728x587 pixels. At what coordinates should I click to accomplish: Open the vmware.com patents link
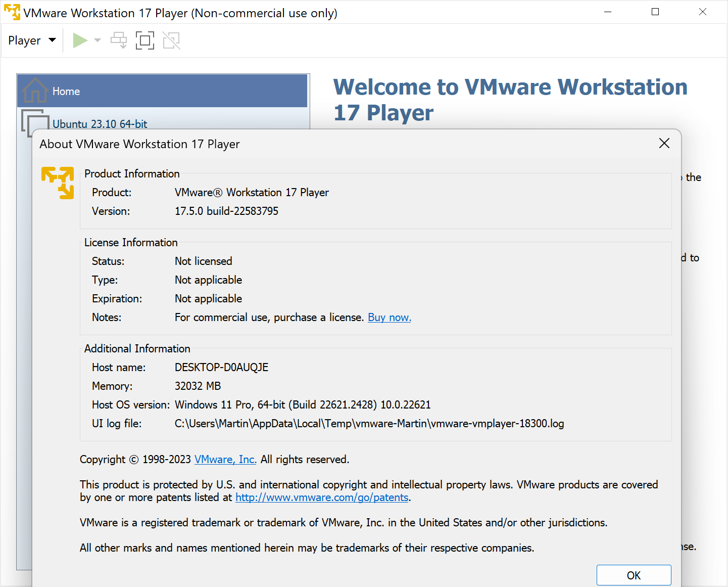(x=322, y=498)
